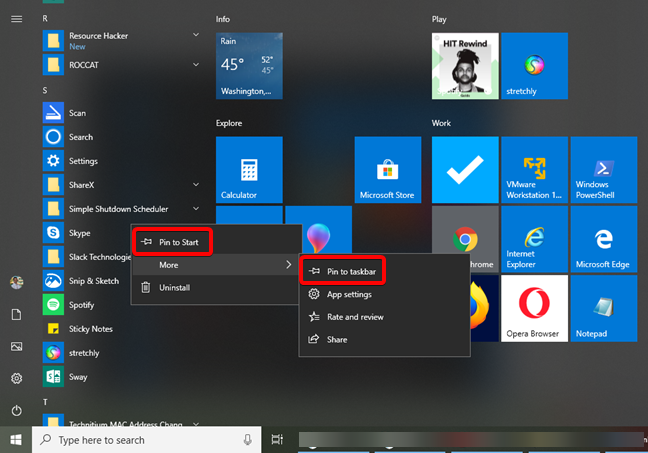Open the Scan app icon

(x=53, y=113)
